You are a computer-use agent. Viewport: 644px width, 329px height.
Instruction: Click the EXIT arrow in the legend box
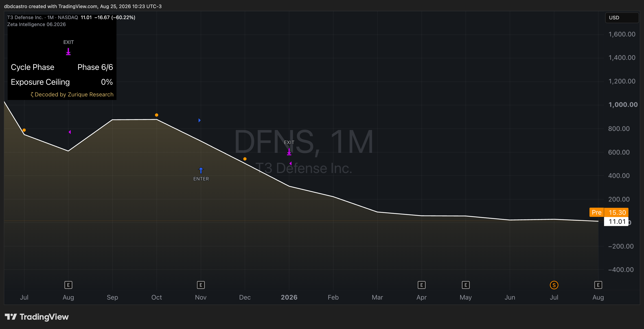click(x=68, y=52)
